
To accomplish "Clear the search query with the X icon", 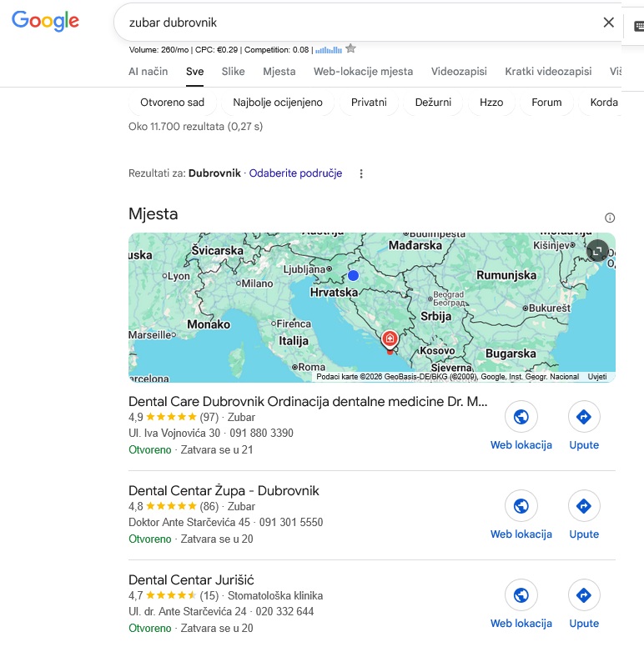I will pyautogui.click(x=609, y=23).
